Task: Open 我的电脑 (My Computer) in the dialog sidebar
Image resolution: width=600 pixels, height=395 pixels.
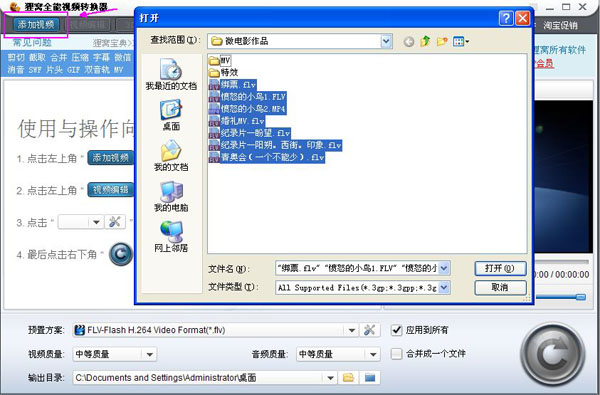Action: (x=171, y=196)
